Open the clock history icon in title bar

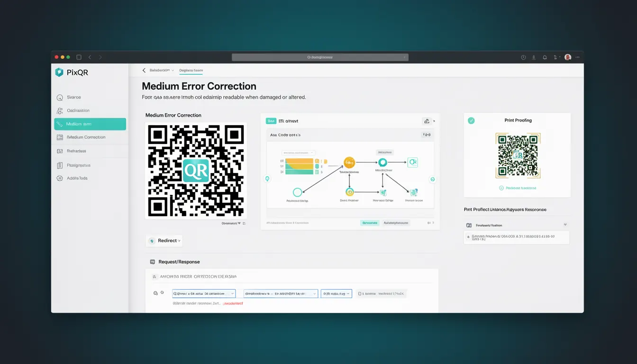[x=523, y=57]
